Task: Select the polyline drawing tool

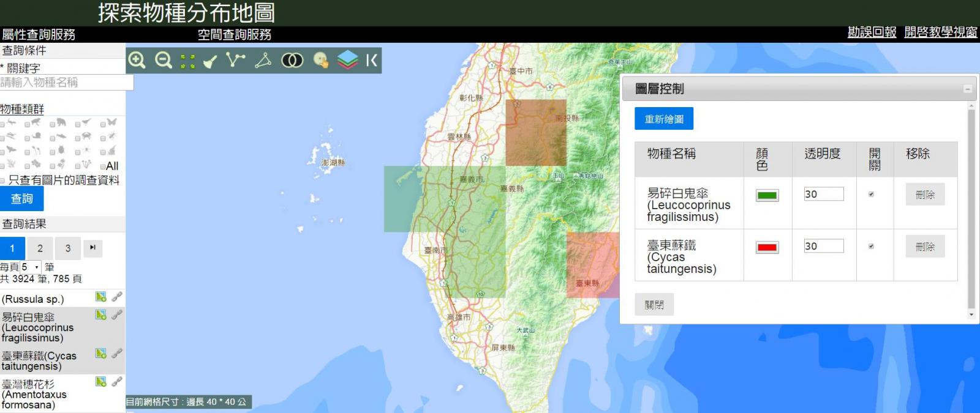Action: (235, 60)
